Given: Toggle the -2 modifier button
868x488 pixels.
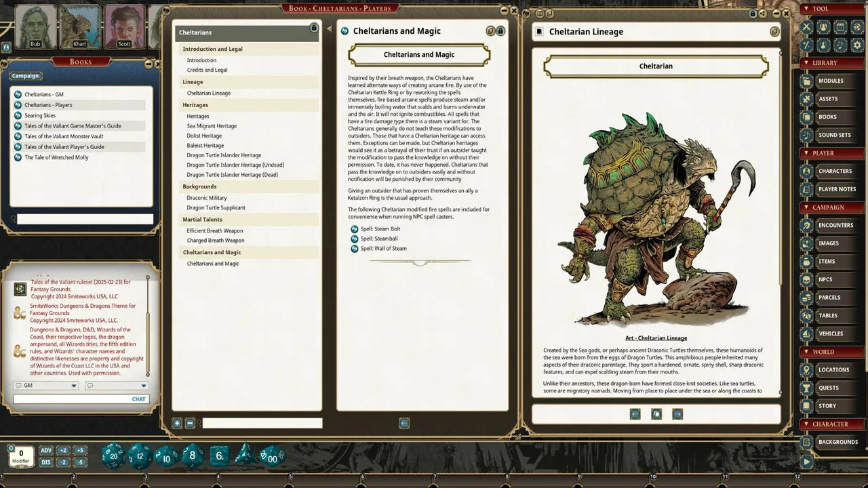Looking at the screenshot, I should [x=63, y=462].
